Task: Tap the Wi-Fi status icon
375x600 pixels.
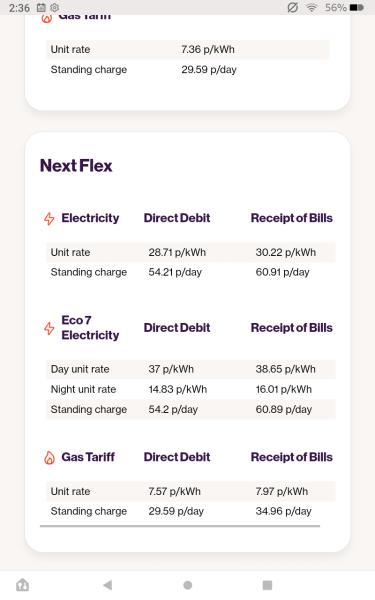Action: coord(312,7)
